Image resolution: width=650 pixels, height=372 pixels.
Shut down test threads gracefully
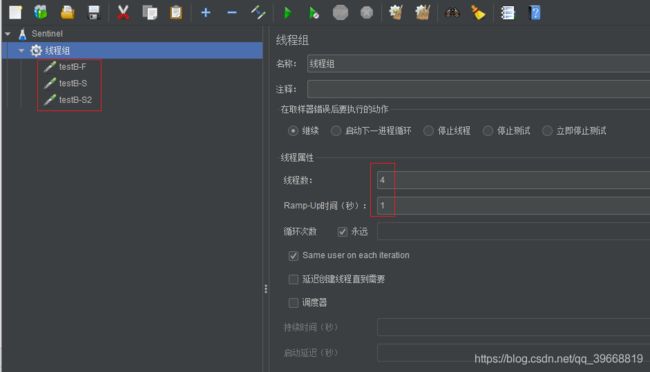366,12
